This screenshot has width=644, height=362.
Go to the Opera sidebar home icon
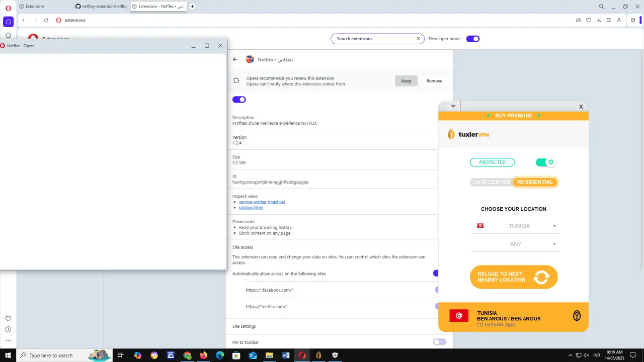pyautogui.click(x=8, y=22)
